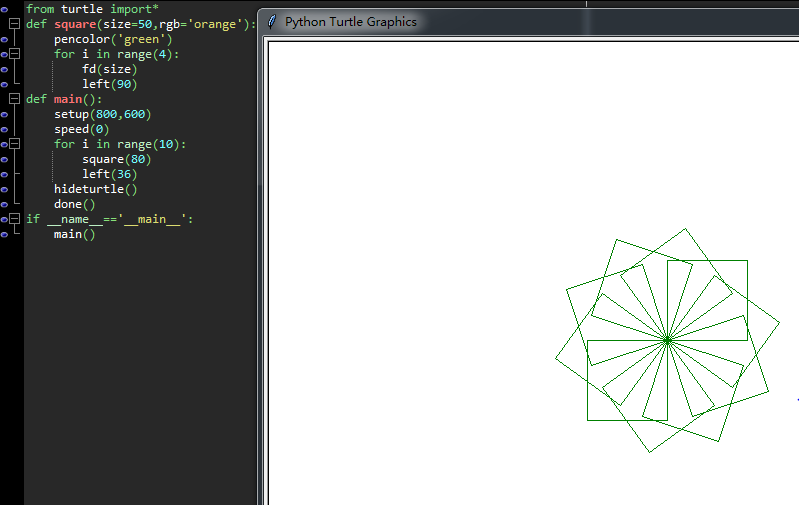Collapse the for range(10) loop fold

pos(15,144)
